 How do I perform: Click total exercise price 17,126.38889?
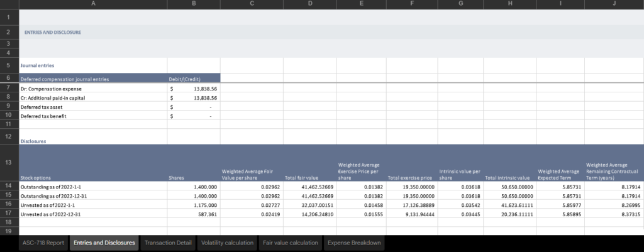pyautogui.click(x=412, y=205)
